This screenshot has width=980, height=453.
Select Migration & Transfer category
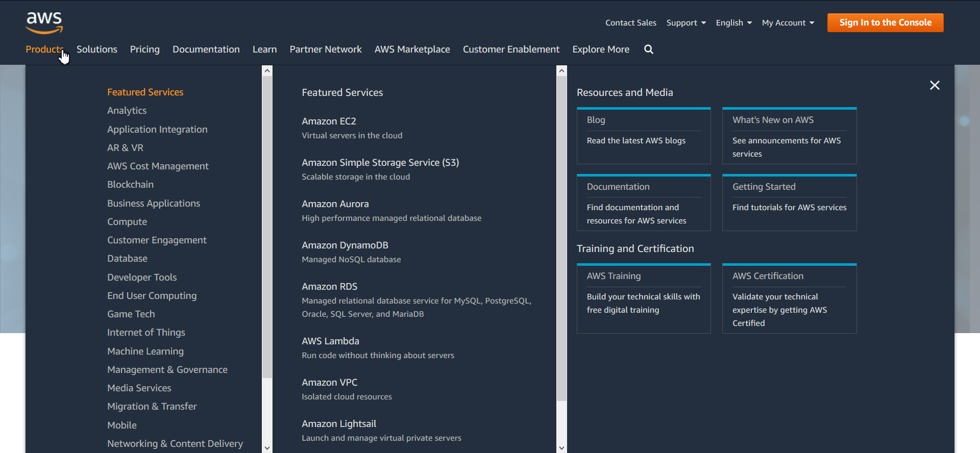152,406
